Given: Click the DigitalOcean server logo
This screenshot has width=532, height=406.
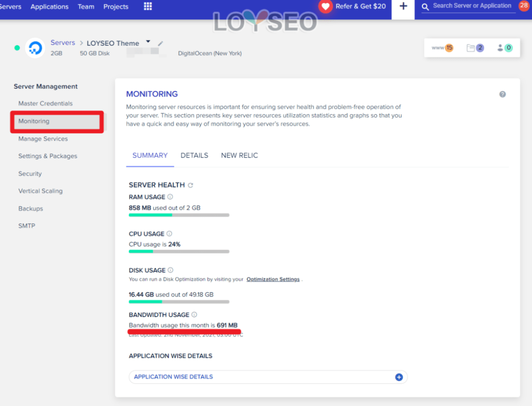Looking at the screenshot, I should (35, 48).
